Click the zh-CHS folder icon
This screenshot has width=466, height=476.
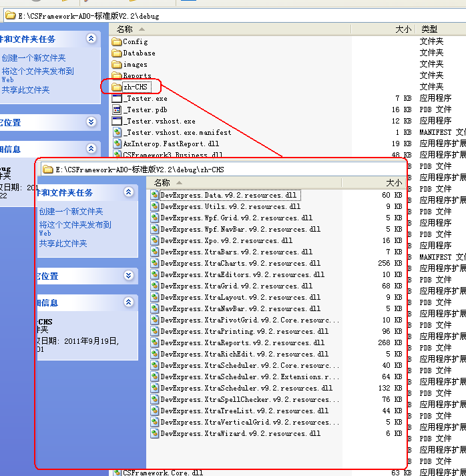[117, 87]
